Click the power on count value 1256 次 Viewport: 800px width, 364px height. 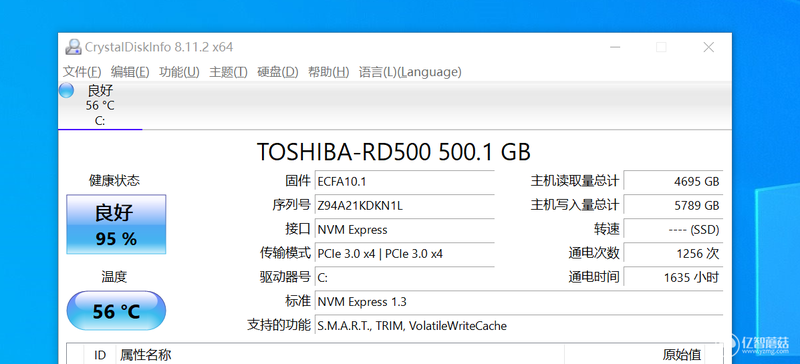click(x=673, y=253)
